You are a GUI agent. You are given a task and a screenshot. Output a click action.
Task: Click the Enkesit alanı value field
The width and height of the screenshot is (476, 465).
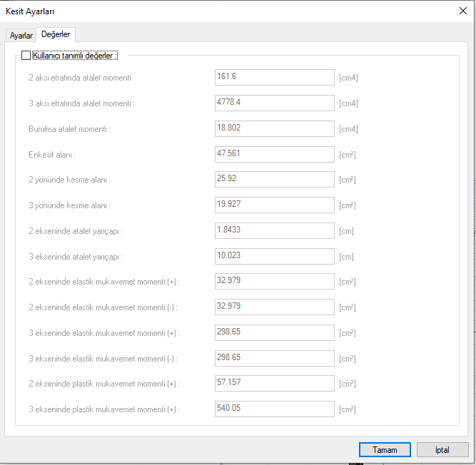coord(274,154)
